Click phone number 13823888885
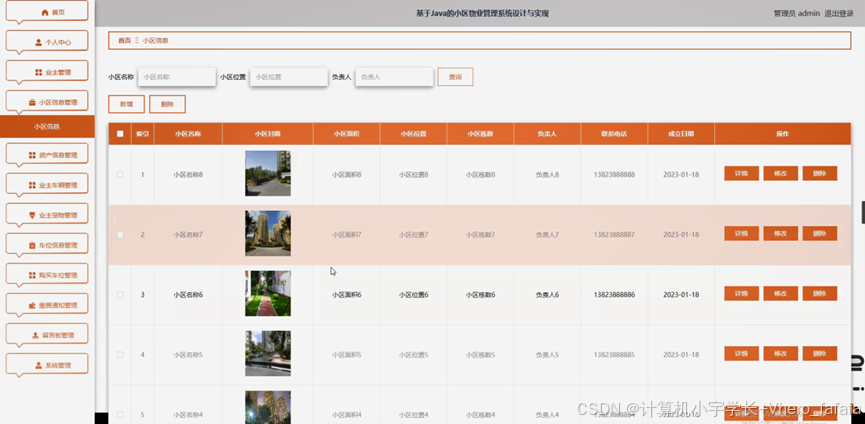 614,355
